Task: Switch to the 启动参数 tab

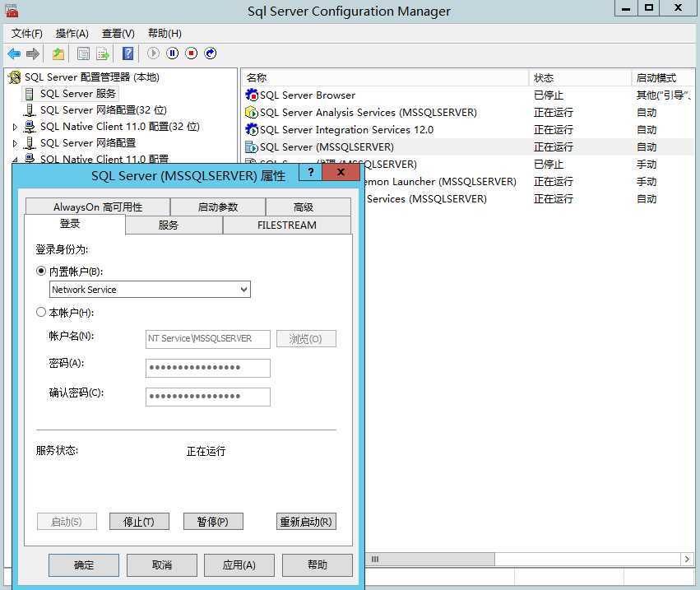Action: point(218,207)
